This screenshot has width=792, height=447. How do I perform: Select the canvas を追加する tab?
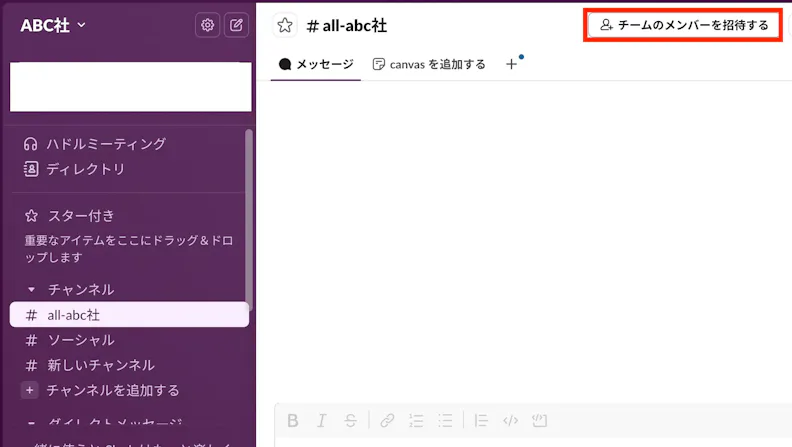point(429,64)
